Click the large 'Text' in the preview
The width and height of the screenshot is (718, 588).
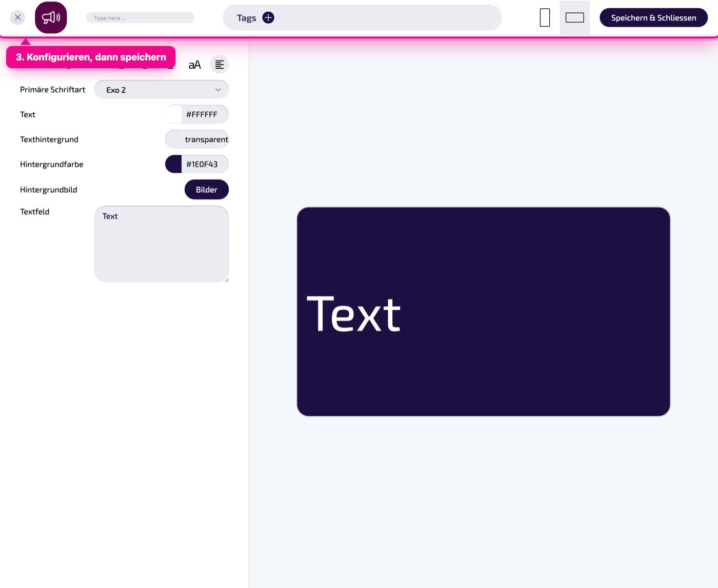353,314
